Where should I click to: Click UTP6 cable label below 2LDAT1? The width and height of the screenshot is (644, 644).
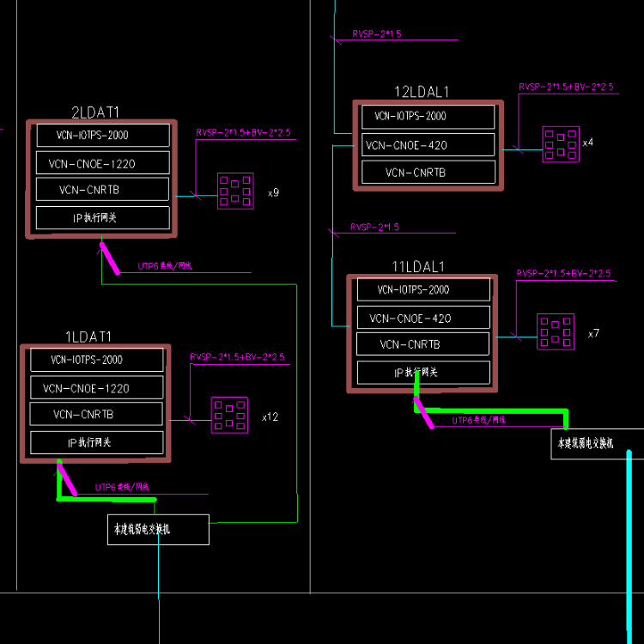click(x=165, y=266)
